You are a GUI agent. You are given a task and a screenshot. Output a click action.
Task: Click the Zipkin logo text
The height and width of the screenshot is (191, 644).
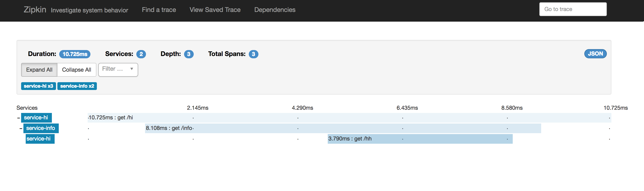coord(35,9)
